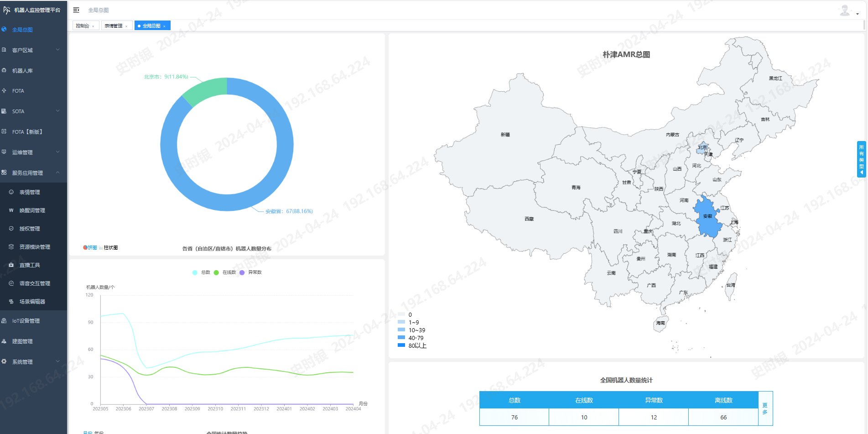Select the 0 map legend swatch
The width and height of the screenshot is (868, 434).
pyautogui.click(x=401, y=314)
